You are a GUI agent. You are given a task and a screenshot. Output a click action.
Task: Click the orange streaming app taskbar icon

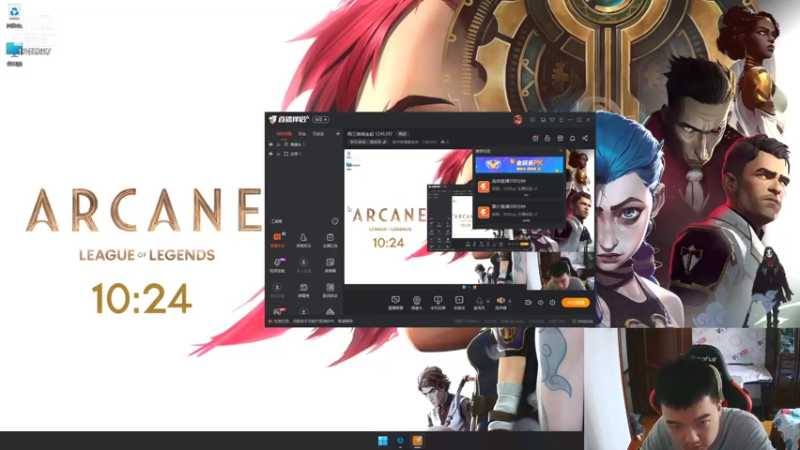coord(417,441)
